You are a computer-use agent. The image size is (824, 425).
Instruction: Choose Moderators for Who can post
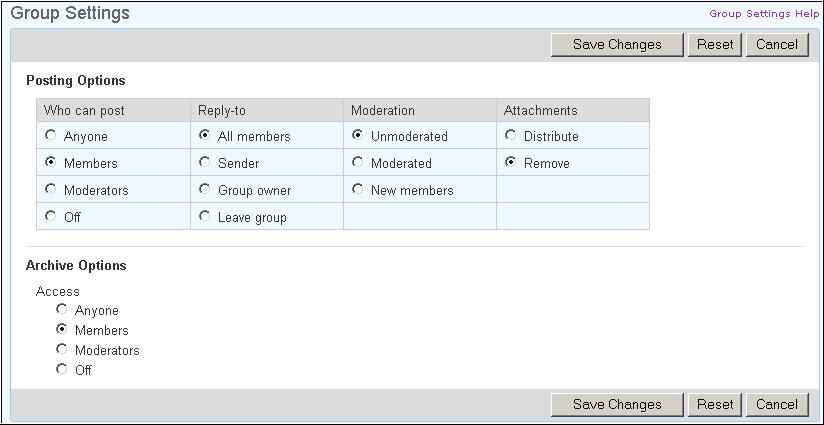click(50, 189)
